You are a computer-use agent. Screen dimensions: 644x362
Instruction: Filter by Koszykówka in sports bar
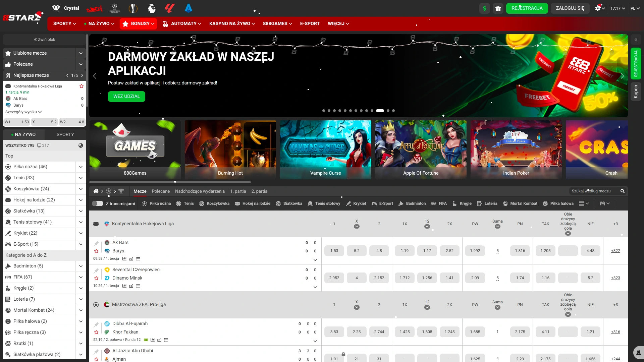[x=214, y=203]
